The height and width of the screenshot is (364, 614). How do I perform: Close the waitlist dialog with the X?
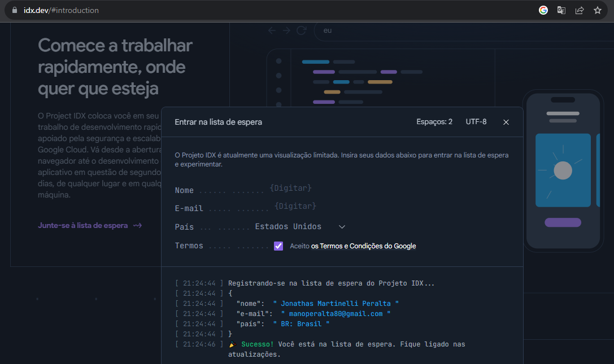point(506,122)
